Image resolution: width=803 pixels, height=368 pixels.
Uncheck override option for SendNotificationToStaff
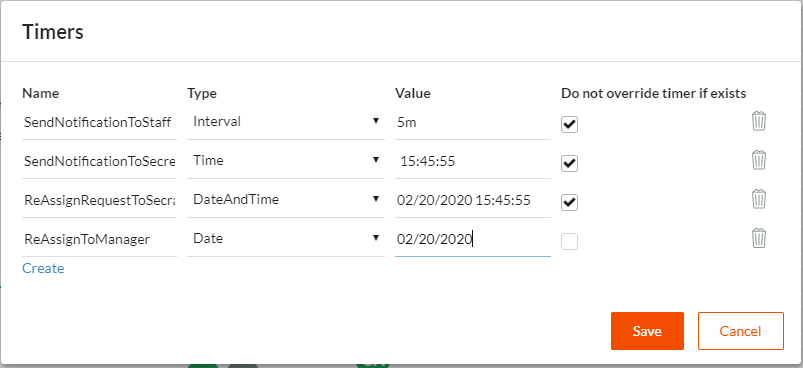[569, 124]
